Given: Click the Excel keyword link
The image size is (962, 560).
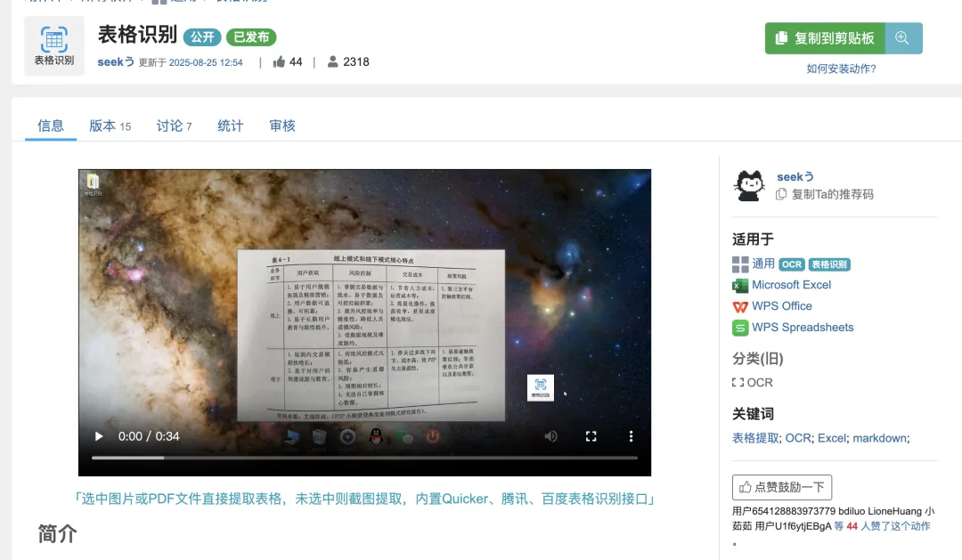Looking at the screenshot, I should pyautogui.click(x=832, y=438).
